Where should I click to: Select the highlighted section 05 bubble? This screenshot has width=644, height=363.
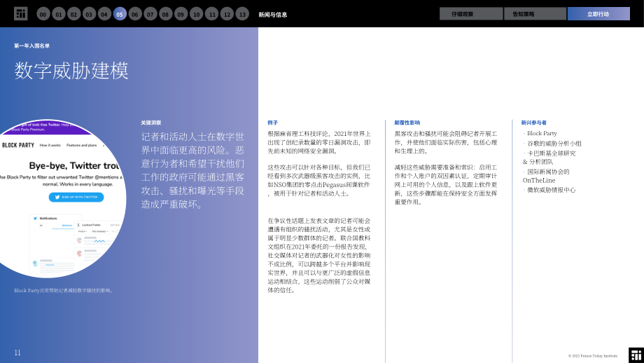point(120,14)
